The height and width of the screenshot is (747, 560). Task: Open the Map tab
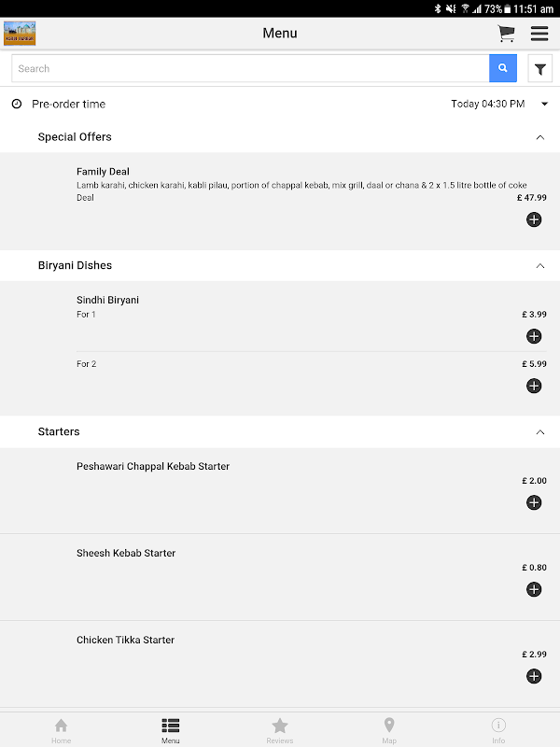pos(389,729)
